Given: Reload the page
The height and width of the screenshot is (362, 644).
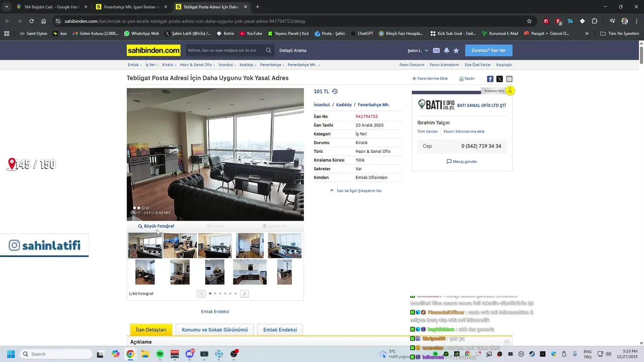Looking at the screenshot, I should [x=31, y=21].
